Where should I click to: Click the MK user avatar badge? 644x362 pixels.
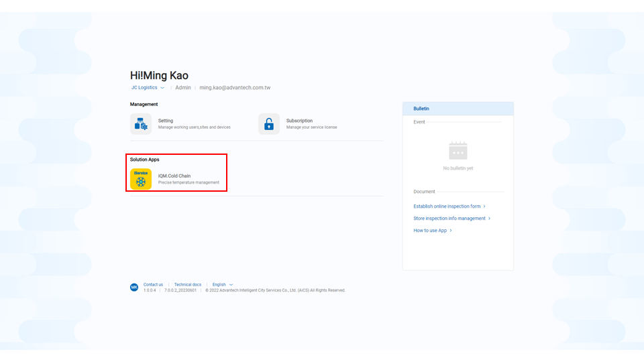[134, 287]
